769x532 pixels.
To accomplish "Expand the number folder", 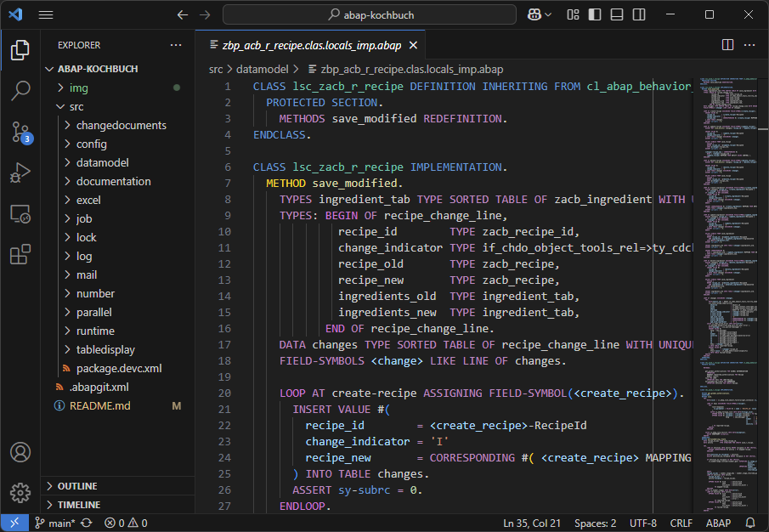I will coord(119,293).
